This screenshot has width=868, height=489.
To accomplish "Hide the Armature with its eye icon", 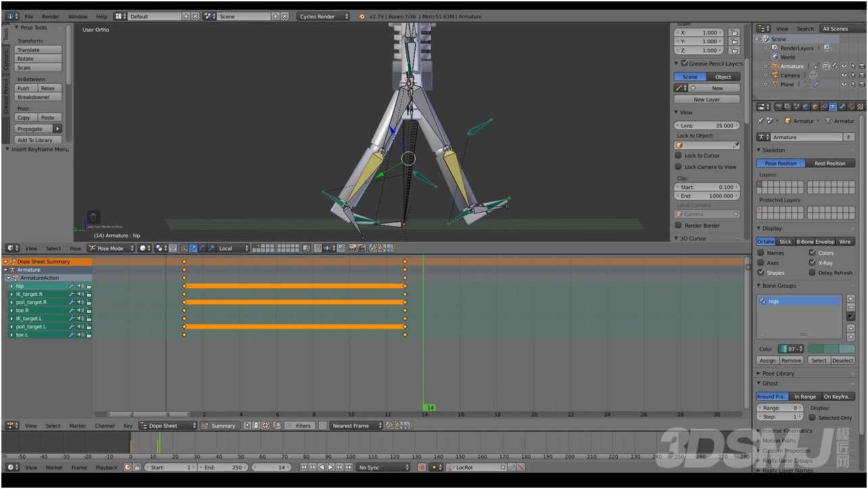I will pyautogui.click(x=844, y=66).
